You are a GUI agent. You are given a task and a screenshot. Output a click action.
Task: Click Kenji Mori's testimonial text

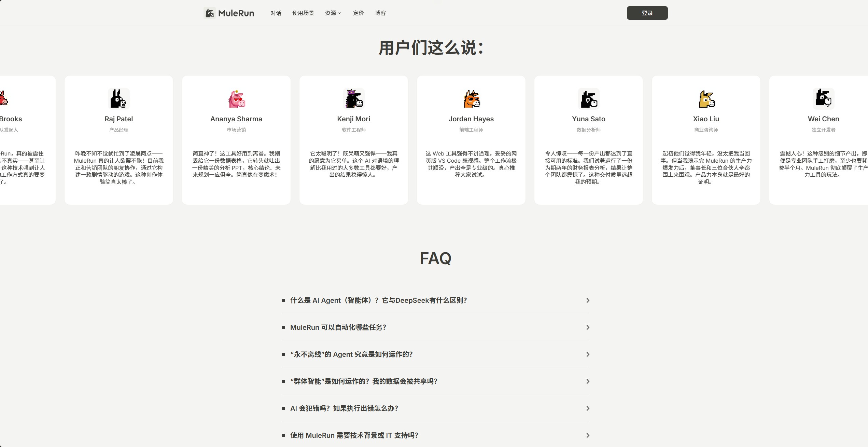354,164
